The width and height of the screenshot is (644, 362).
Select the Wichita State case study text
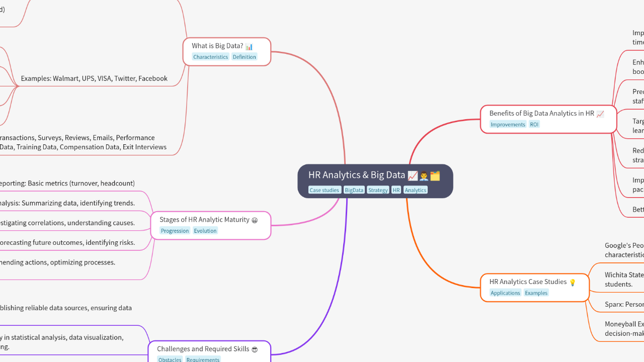tap(624, 280)
